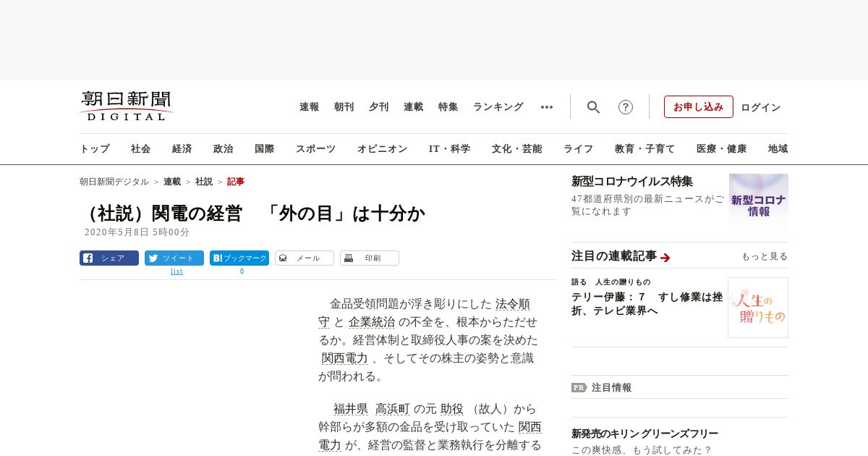Go to the 文化・芸能 section tab
Image resolution: width=868 pixels, height=456 pixels.
point(517,149)
